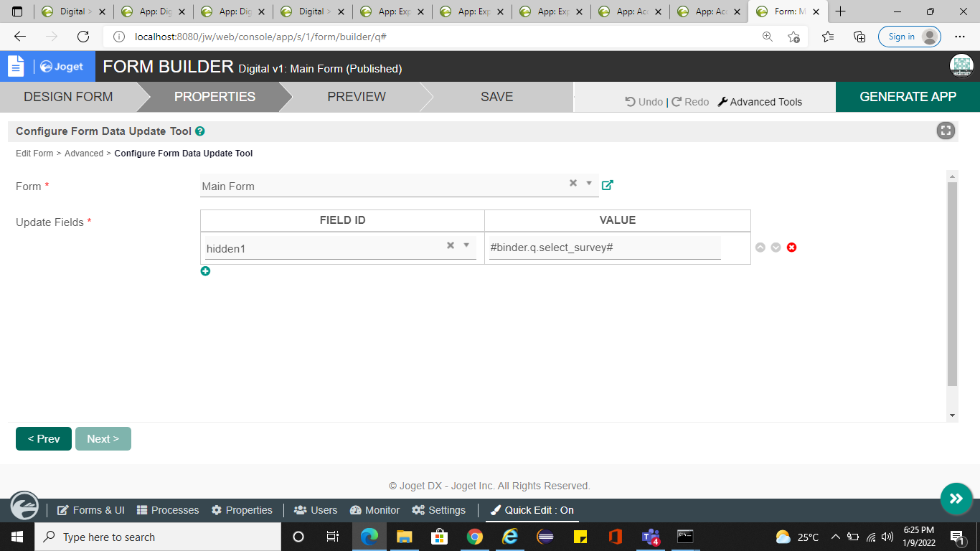This screenshot has height=551, width=980.
Task: Click the green double-arrow floating button
Action: click(x=956, y=499)
